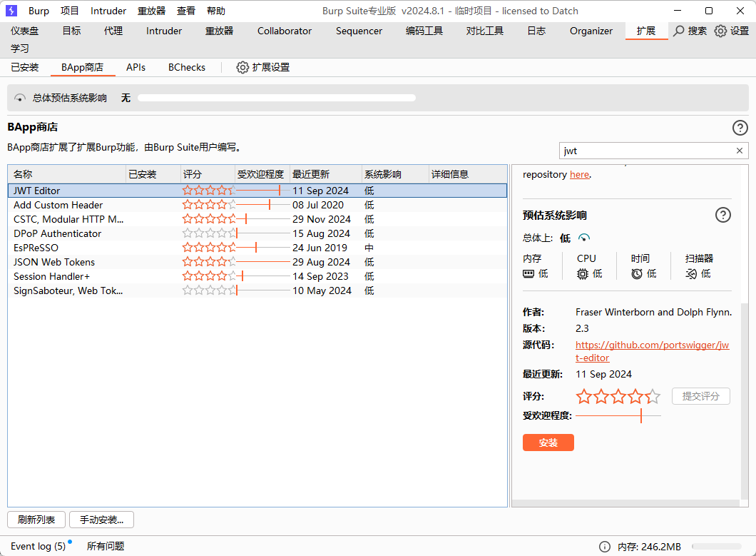Image resolution: width=756 pixels, height=556 pixels.
Task: Switch to the Organizer tab
Action: [x=591, y=31]
